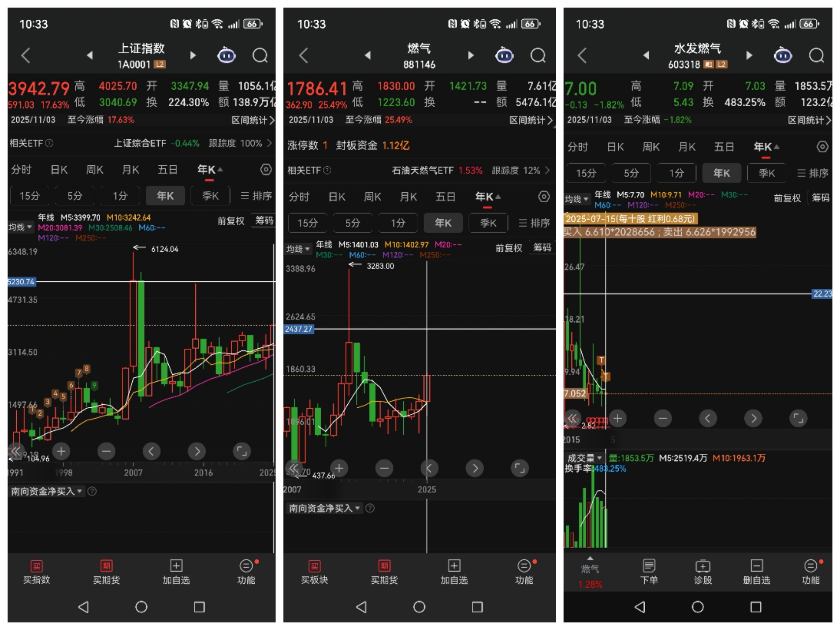The width and height of the screenshot is (840, 630).
Task: Toggle 筹码 chip view on 上证指数 chart
Action: pos(264,221)
